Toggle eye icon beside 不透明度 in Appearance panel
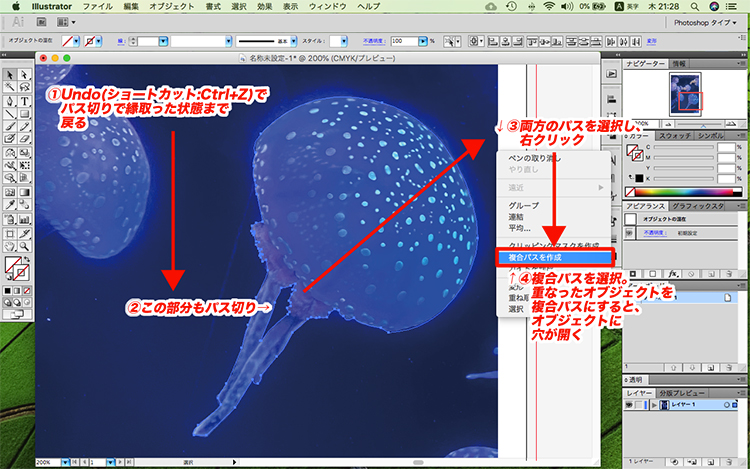 pyautogui.click(x=629, y=233)
